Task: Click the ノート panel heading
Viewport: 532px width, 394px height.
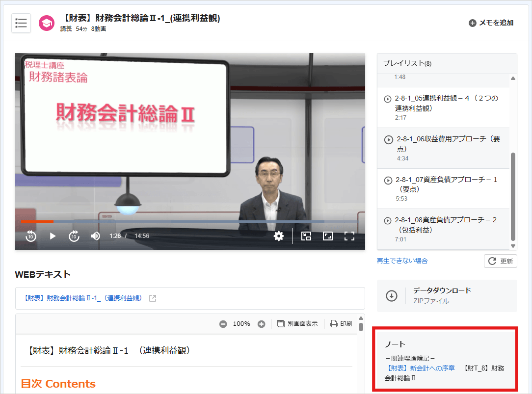Action: [x=395, y=344]
